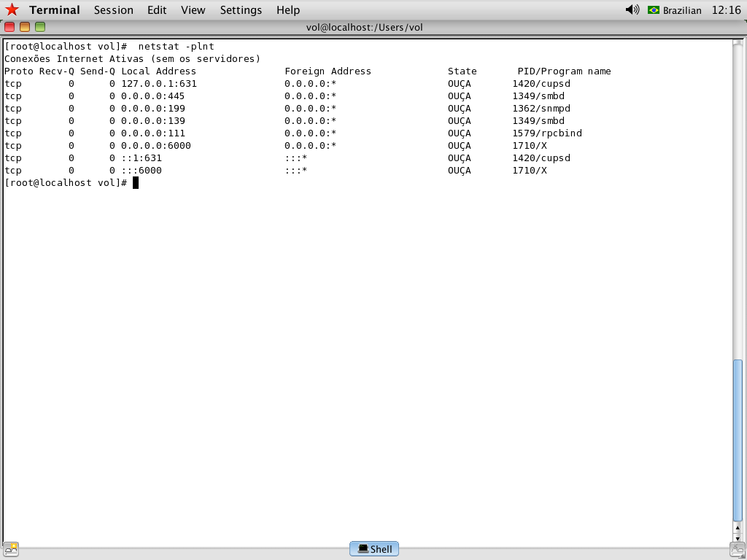This screenshot has width=747, height=560.
Task: Click the text '1362/snmpd'
Action: coord(541,109)
